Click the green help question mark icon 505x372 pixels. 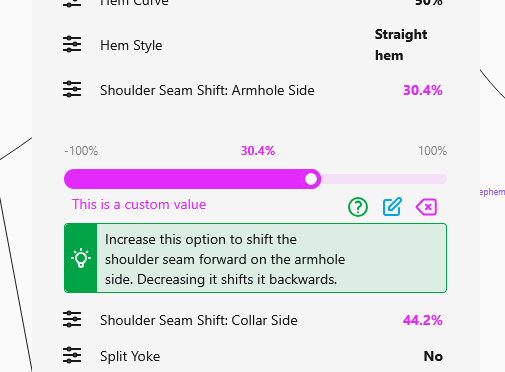point(358,207)
